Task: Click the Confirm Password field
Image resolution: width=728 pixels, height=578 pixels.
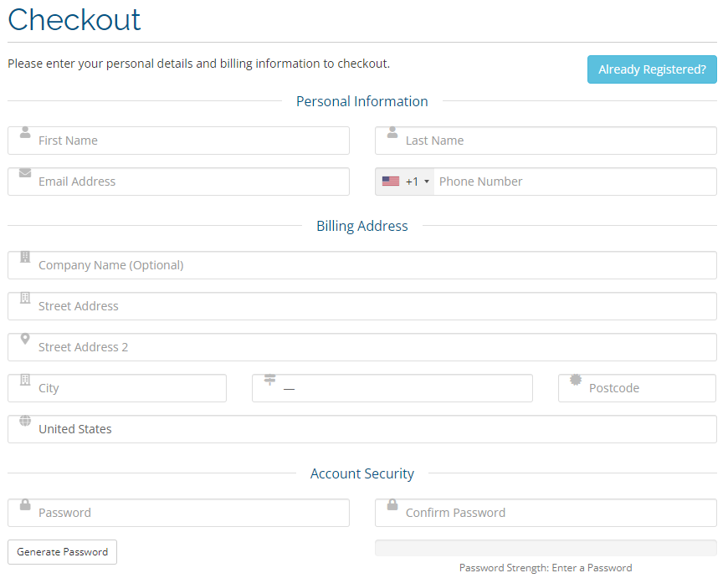Action: tap(556, 513)
